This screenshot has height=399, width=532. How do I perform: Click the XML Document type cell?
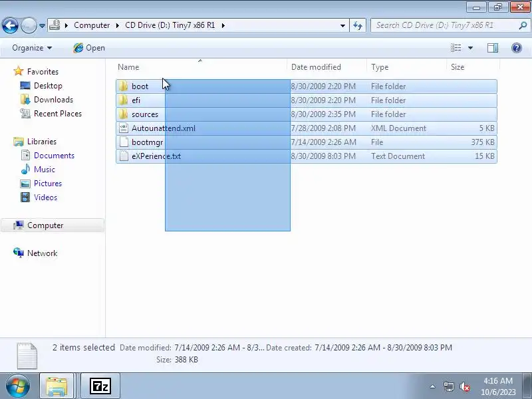tap(398, 128)
